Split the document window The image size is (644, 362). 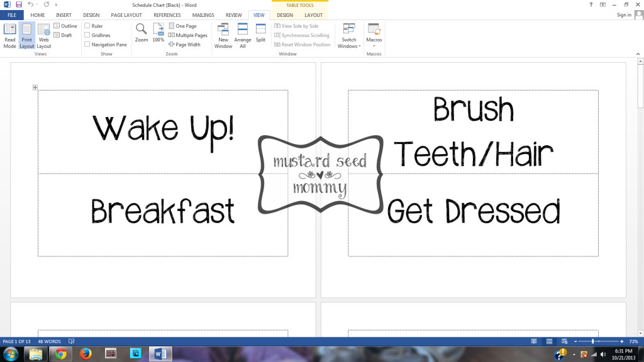260,33
